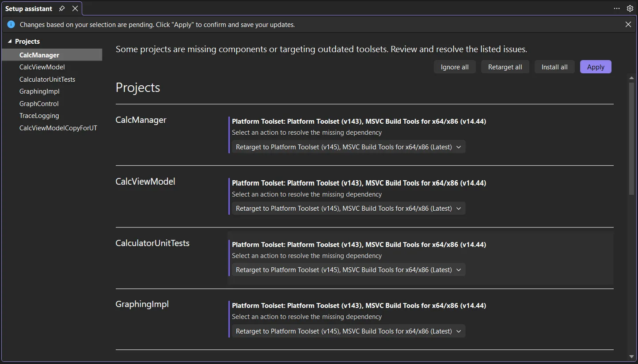Dismiss the pending changes notification
The width and height of the screenshot is (638, 364).
pyautogui.click(x=628, y=24)
